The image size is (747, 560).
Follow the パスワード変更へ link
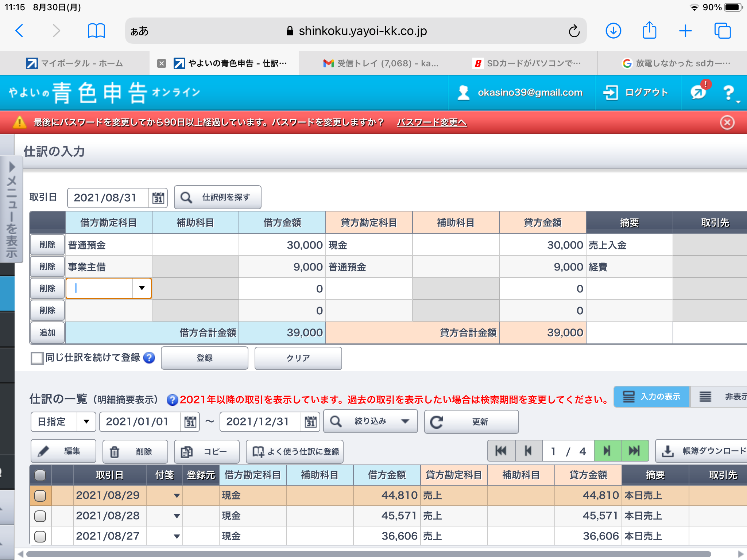[x=431, y=122]
